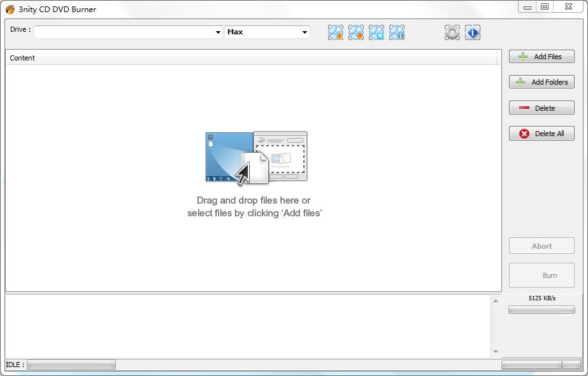The height and width of the screenshot is (376, 588).
Task: Expand the Drive dropdown list
Action: coord(218,32)
